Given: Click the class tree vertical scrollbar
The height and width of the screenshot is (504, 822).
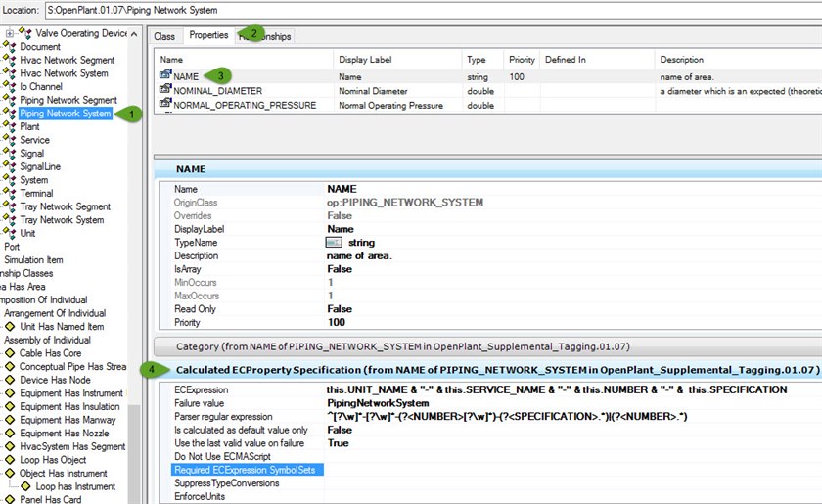Looking at the screenshot, I should [x=134, y=265].
